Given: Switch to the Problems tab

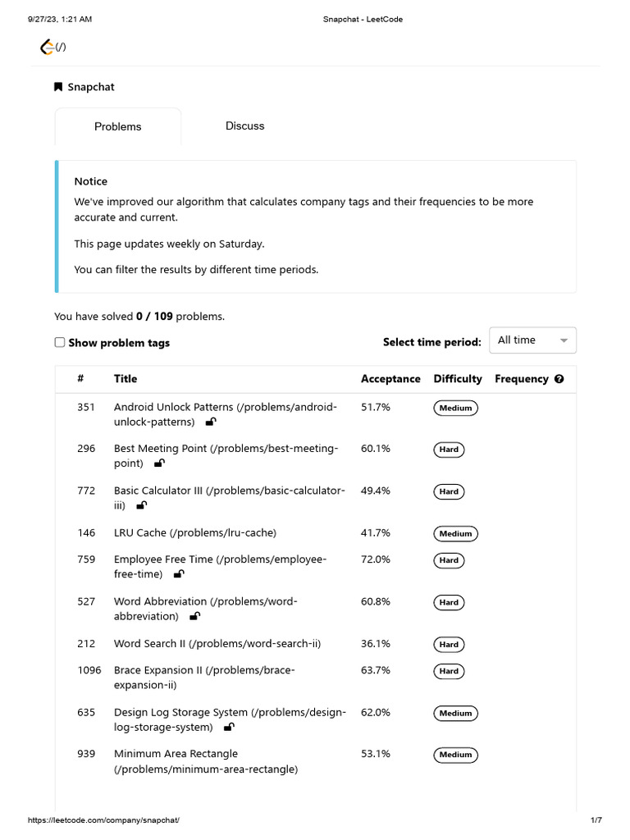Looking at the screenshot, I should click(x=117, y=127).
